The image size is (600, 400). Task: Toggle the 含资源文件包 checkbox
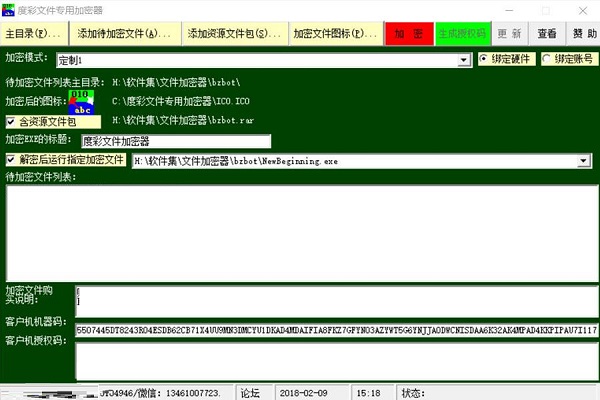pos(11,121)
